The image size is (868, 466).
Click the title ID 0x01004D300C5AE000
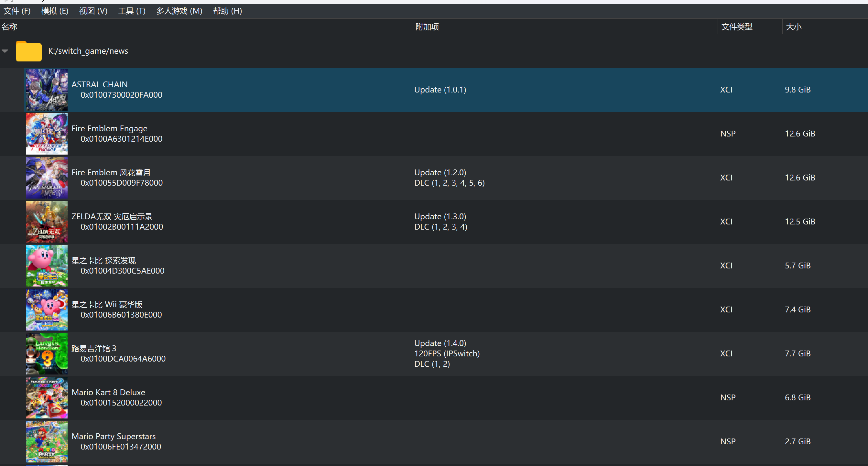[122, 271]
